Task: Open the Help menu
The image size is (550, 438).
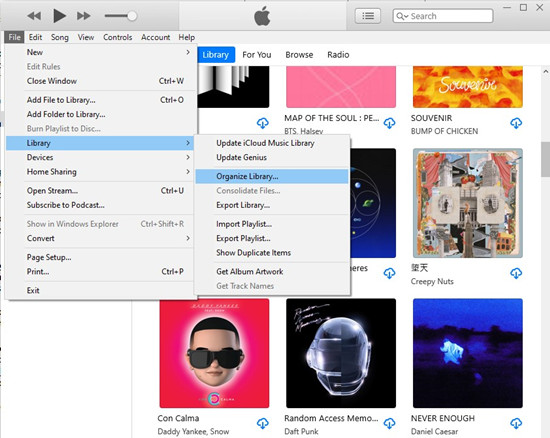Action: 186,37
